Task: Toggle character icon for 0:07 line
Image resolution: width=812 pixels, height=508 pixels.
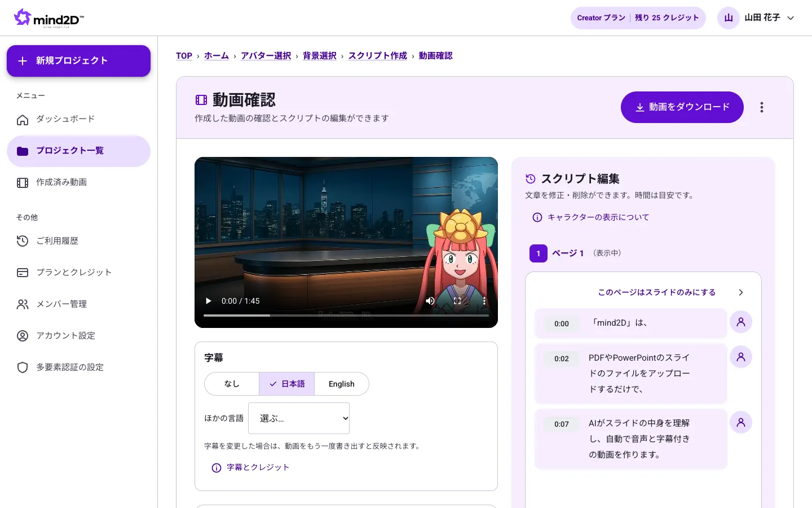Action: coord(741,422)
